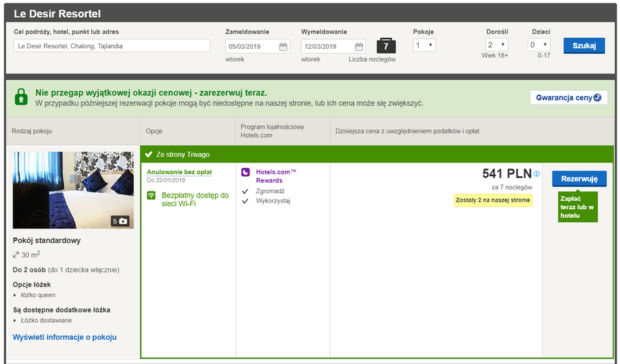The width and height of the screenshot is (620, 364).
Task: Click the Hotels.com Rewards moon icon
Action: coord(245,172)
